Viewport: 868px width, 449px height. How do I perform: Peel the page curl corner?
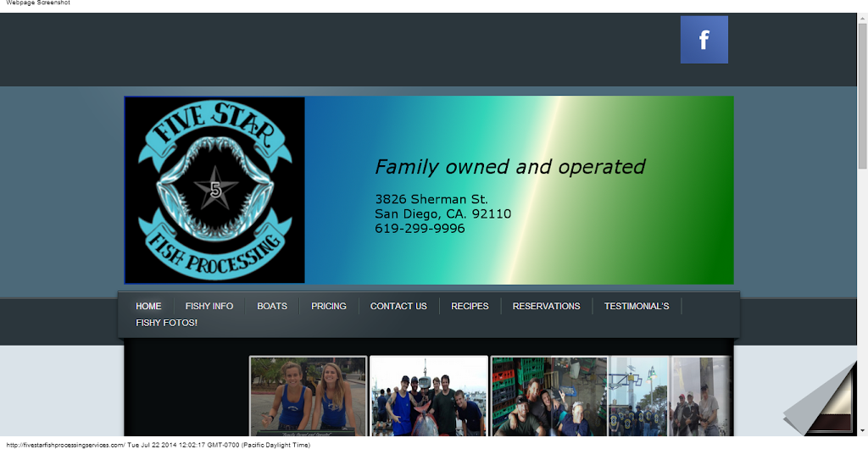click(x=821, y=398)
